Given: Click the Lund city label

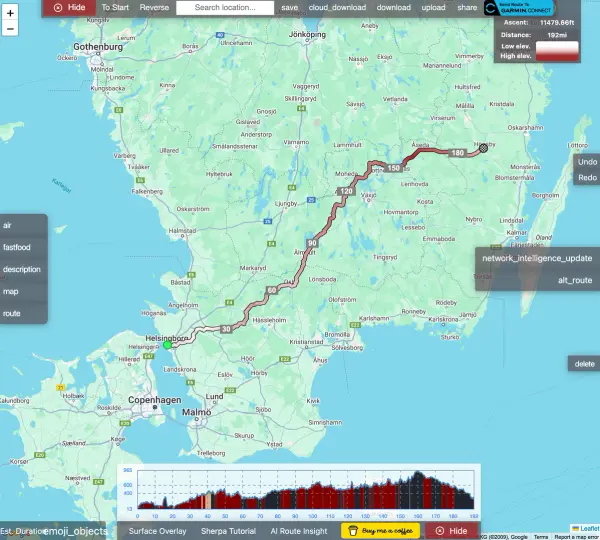Looking at the screenshot, I should coord(214,396).
